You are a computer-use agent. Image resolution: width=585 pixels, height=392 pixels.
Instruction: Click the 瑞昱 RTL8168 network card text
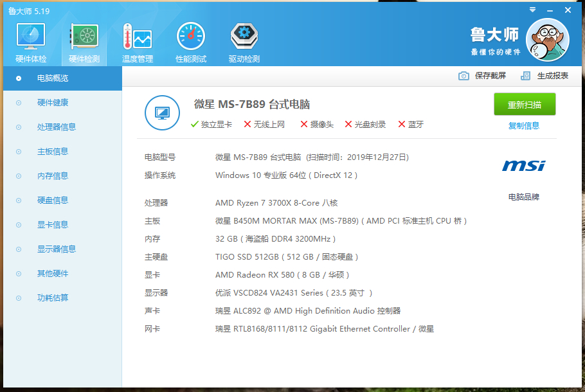tap(325, 329)
